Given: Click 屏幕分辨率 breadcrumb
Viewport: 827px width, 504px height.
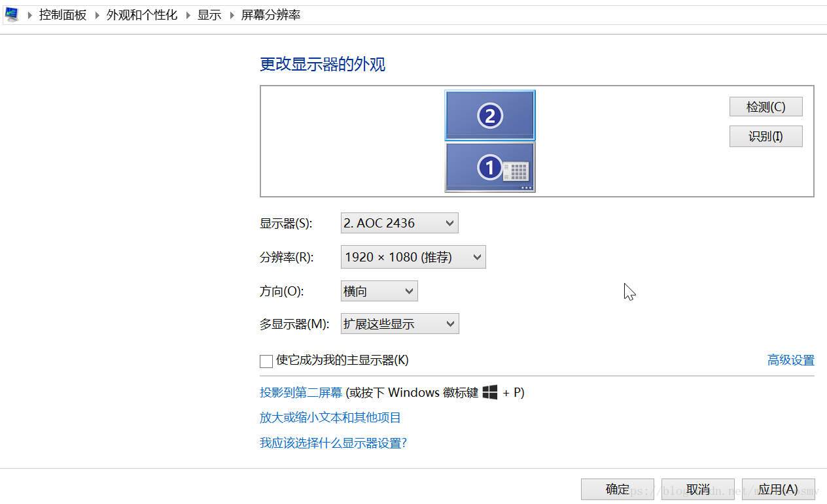Looking at the screenshot, I should (271, 15).
